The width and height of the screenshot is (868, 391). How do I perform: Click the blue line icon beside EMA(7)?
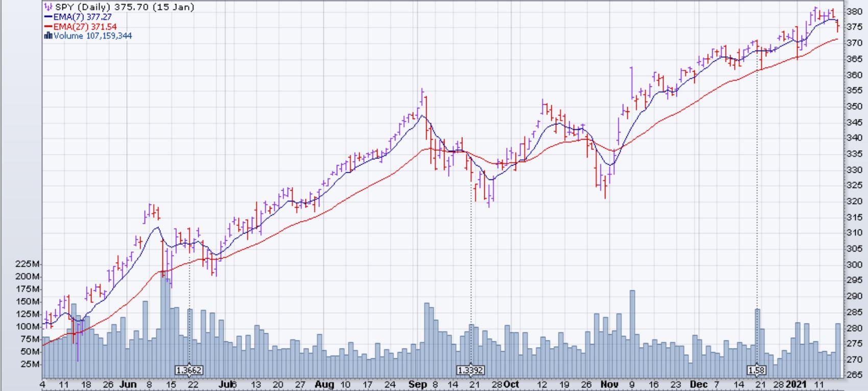(x=48, y=17)
